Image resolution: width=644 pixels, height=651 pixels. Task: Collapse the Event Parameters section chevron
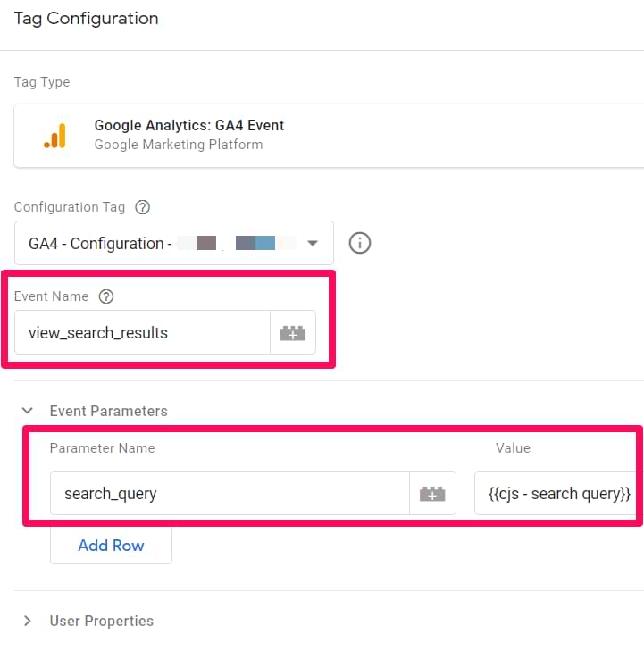pos(28,411)
